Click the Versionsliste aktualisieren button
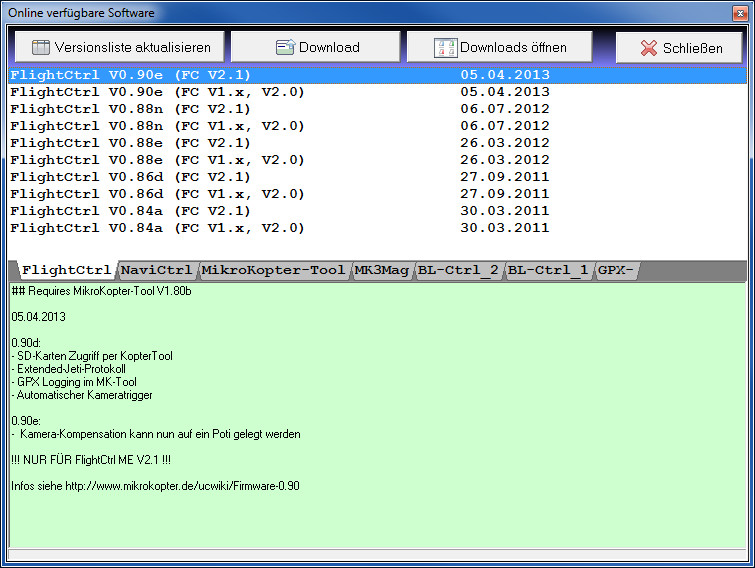The image size is (755, 568). (x=120, y=47)
